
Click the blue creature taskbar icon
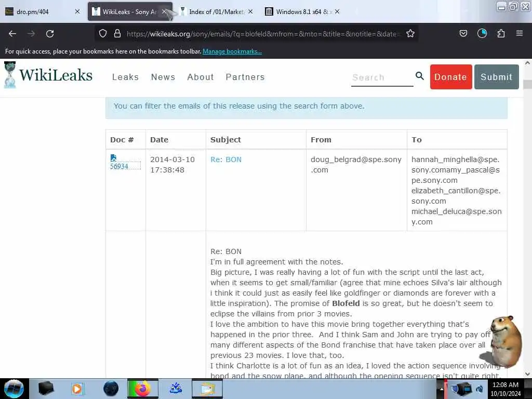tap(176, 389)
